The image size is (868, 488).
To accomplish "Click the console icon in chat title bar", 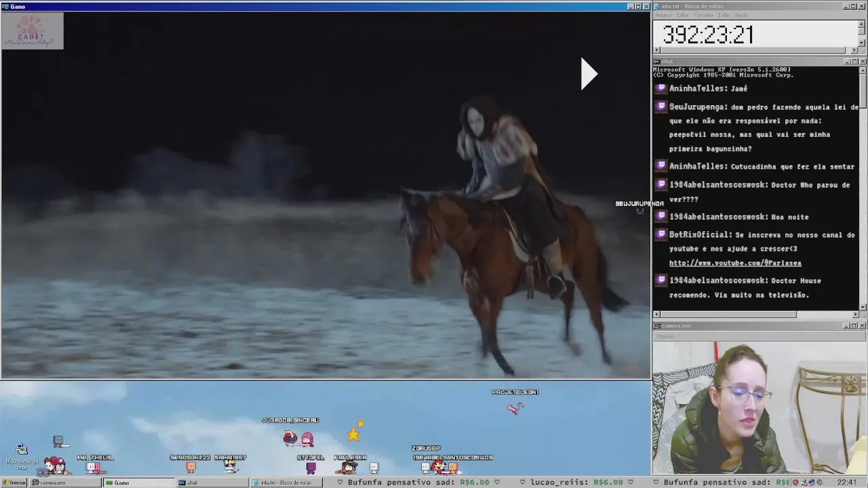I will click(657, 62).
